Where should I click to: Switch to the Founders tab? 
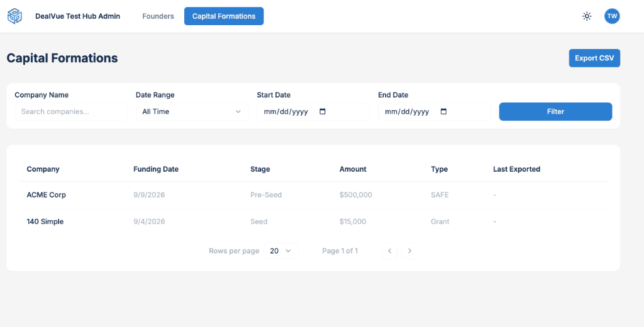tap(158, 16)
